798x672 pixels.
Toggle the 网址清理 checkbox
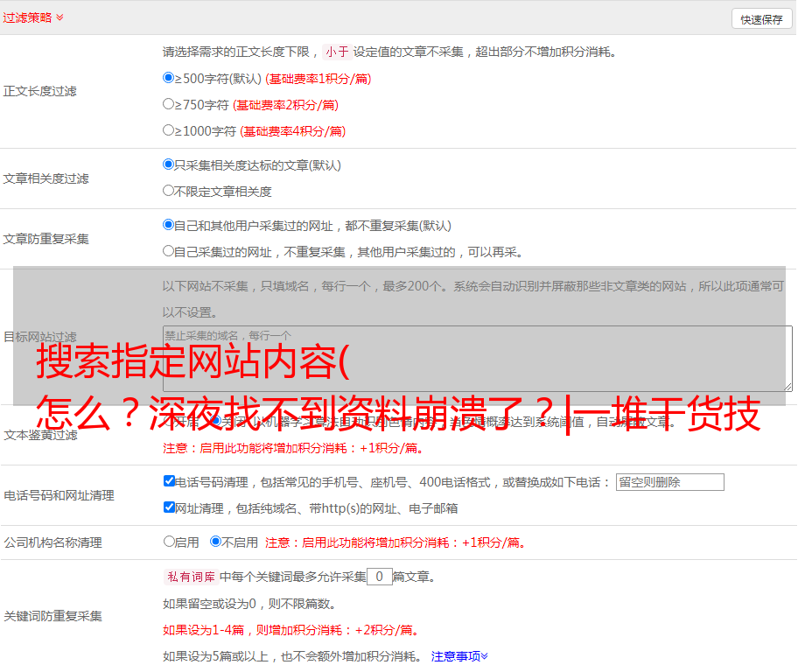(x=170, y=507)
